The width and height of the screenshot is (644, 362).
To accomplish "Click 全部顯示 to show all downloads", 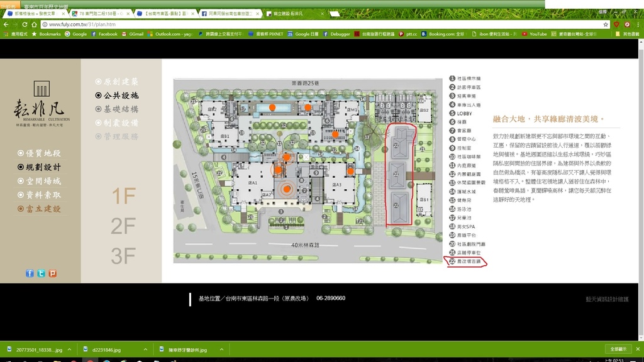I will tap(618, 349).
